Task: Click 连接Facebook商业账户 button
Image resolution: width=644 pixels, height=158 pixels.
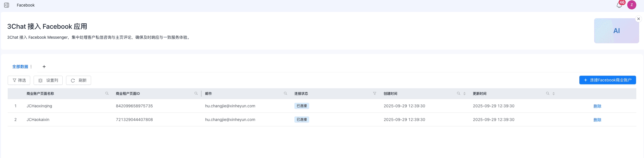Action: click(x=608, y=80)
